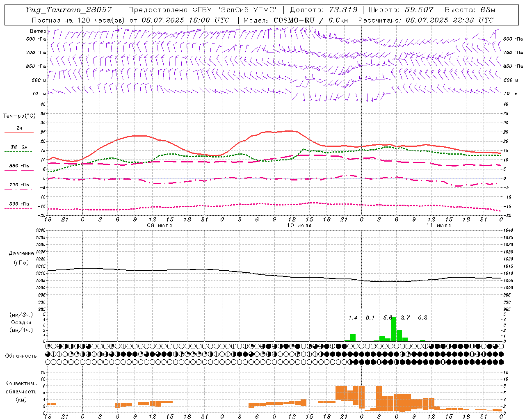Click the Широта: 59.507 value
The image size is (525, 420).
(x=401, y=10)
